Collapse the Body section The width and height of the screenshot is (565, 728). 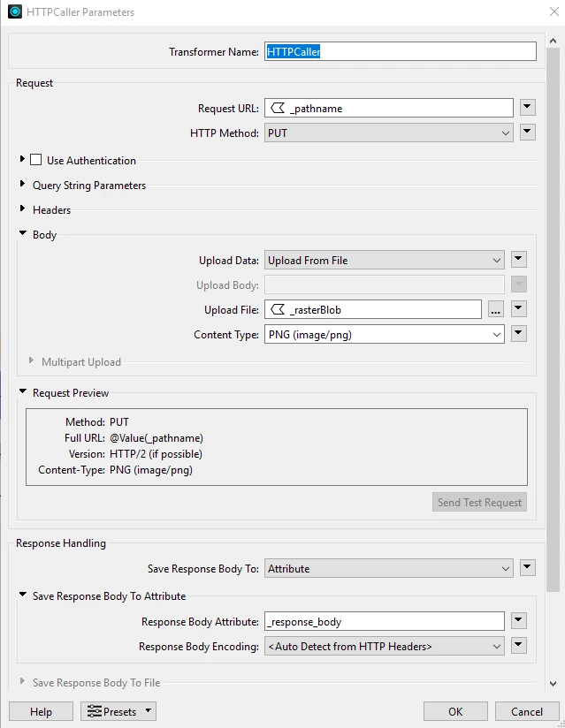click(22, 233)
